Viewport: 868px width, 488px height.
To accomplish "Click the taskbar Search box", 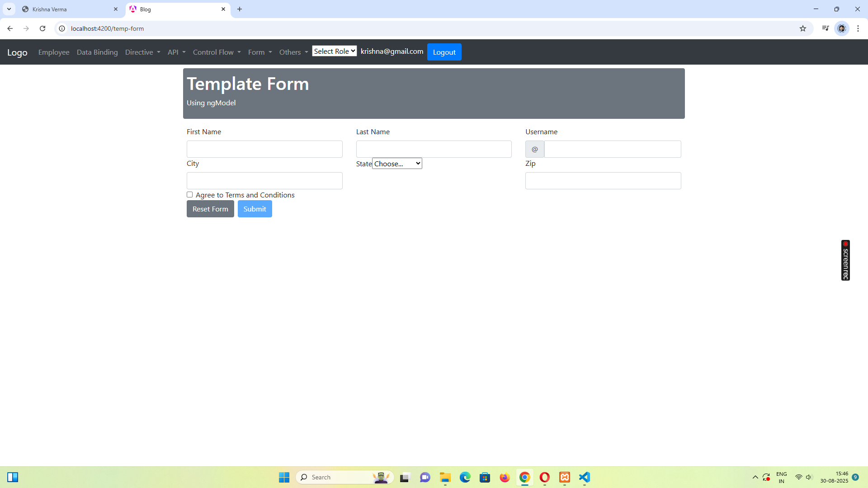I will pyautogui.click(x=344, y=477).
